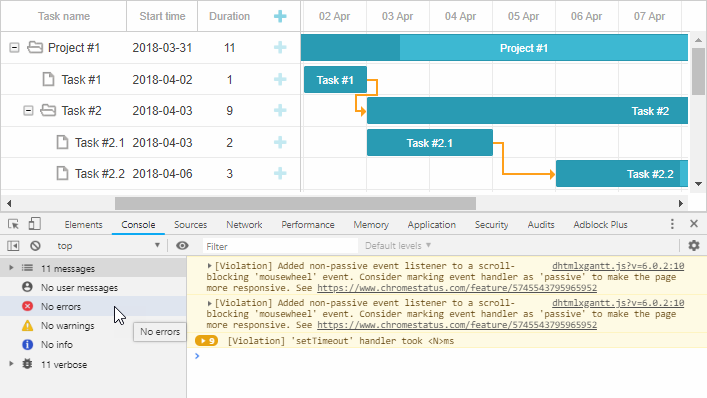Click the folder icon beside Project #1
Viewport: 707px width, 398px height.
click(35, 47)
